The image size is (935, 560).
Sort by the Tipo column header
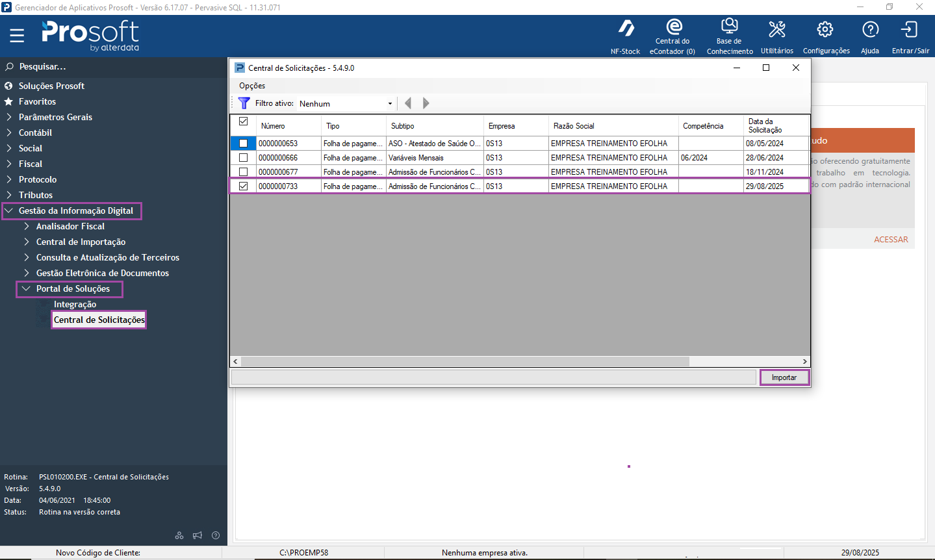[x=354, y=125]
